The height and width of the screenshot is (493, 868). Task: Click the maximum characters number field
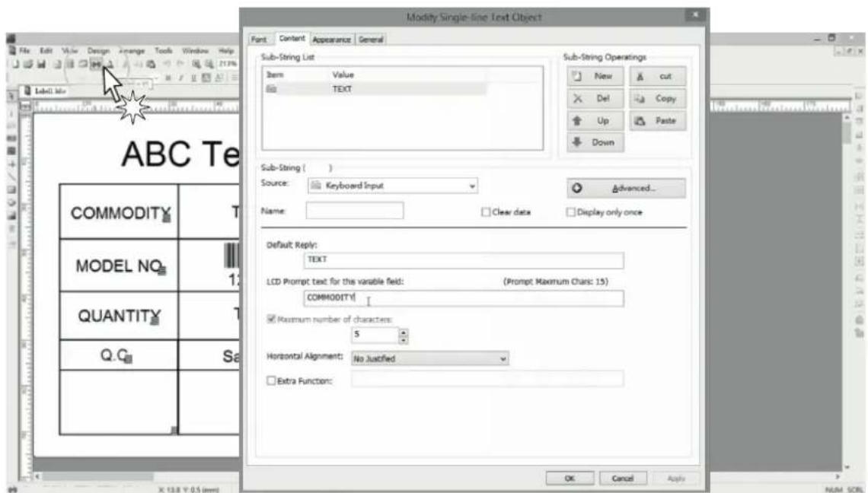[x=375, y=335]
